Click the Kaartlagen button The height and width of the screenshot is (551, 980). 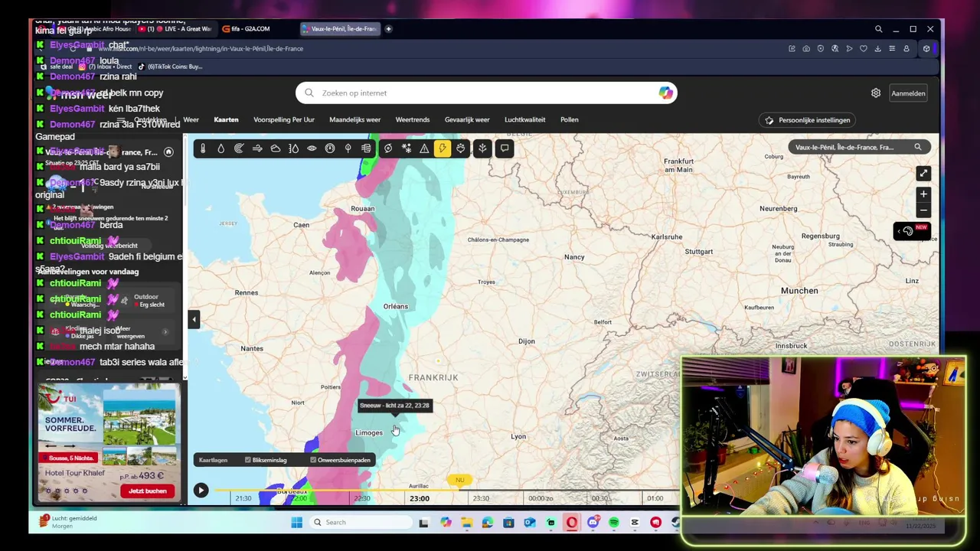tap(213, 460)
